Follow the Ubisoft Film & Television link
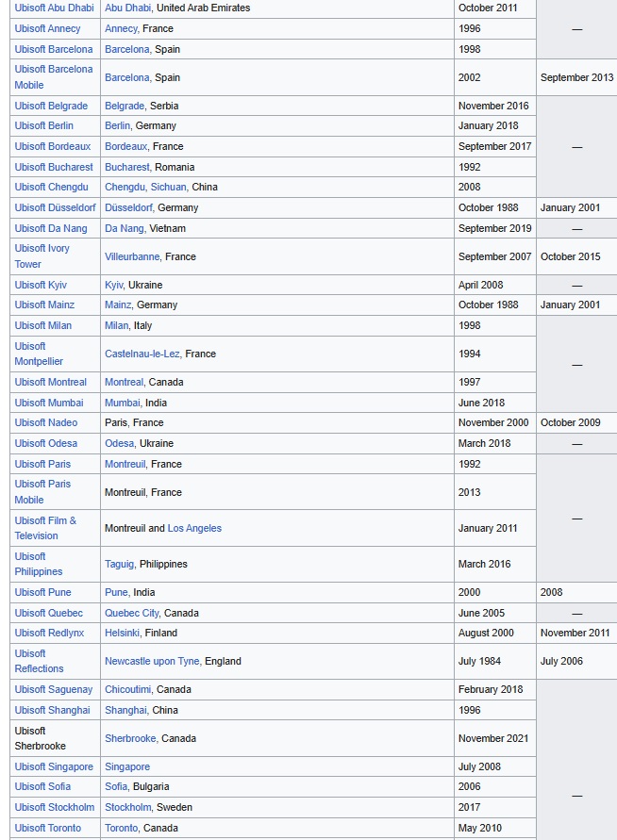 pos(45,528)
